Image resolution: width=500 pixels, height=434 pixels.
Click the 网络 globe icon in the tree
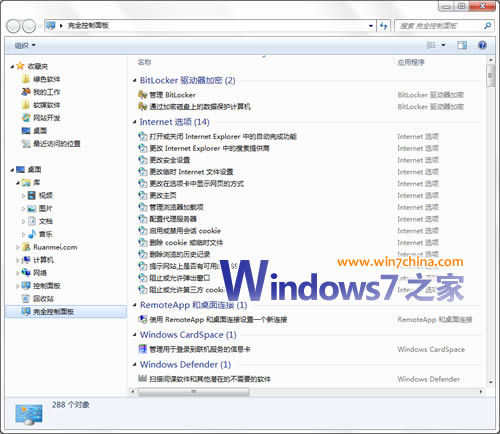[26, 273]
